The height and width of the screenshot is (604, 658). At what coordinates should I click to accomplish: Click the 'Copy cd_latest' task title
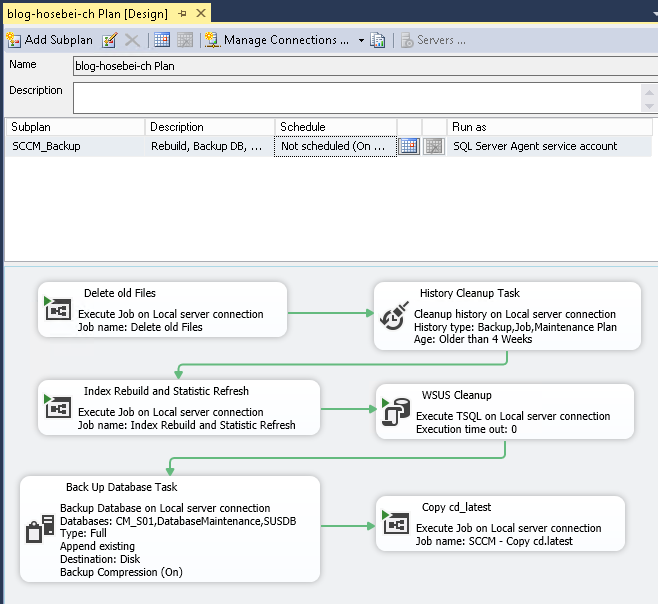[457, 507]
